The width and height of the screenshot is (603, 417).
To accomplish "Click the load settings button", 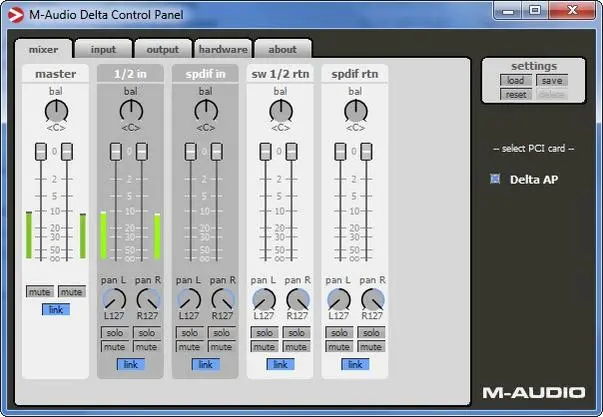I will (516, 80).
